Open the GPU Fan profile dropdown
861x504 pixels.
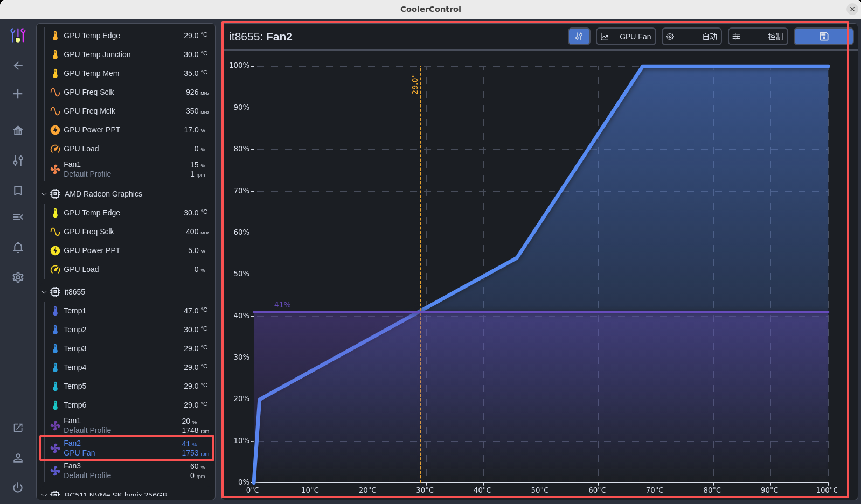(626, 37)
